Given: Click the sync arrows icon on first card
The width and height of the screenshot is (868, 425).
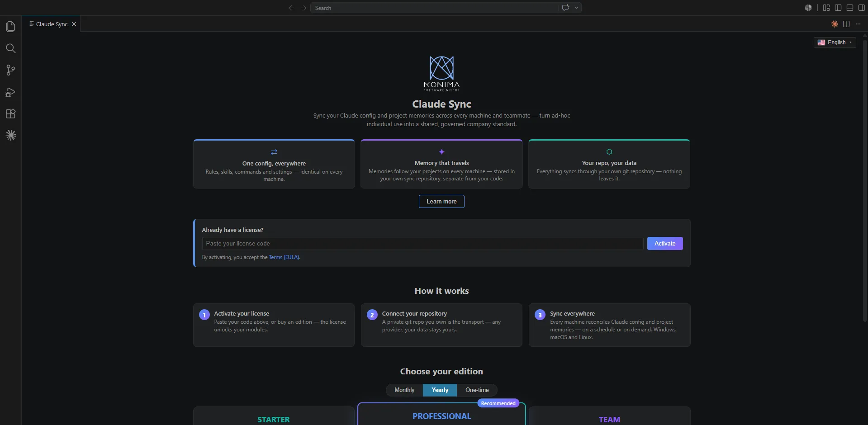Looking at the screenshot, I should click(x=274, y=152).
